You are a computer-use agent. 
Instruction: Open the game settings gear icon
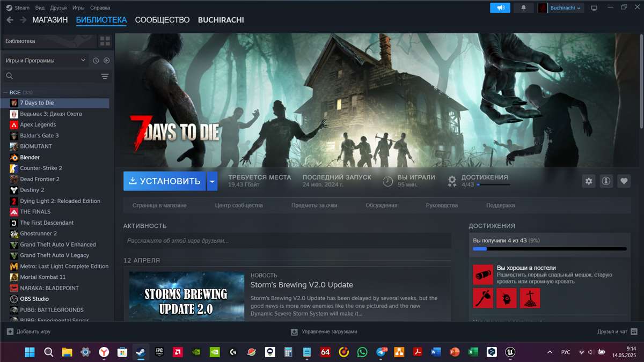click(x=588, y=181)
